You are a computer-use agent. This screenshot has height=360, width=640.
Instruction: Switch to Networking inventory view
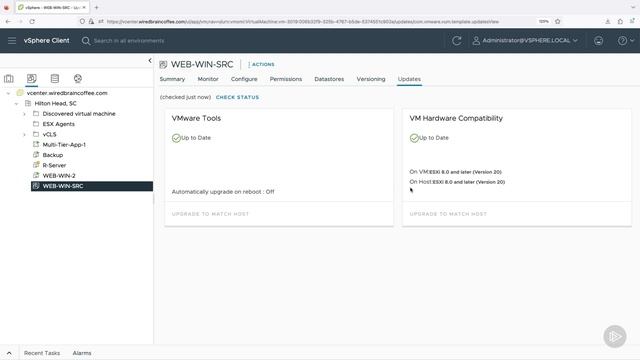pos(78,78)
